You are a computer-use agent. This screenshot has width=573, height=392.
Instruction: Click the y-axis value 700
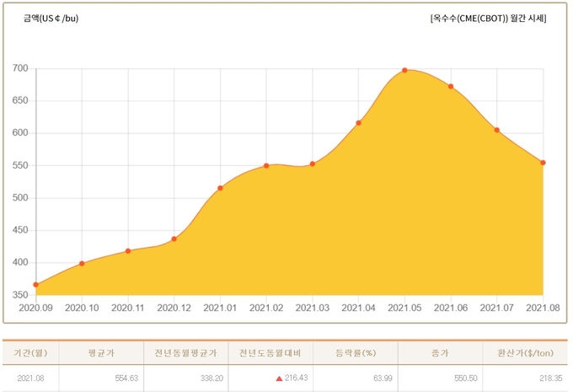click(20, 68)
